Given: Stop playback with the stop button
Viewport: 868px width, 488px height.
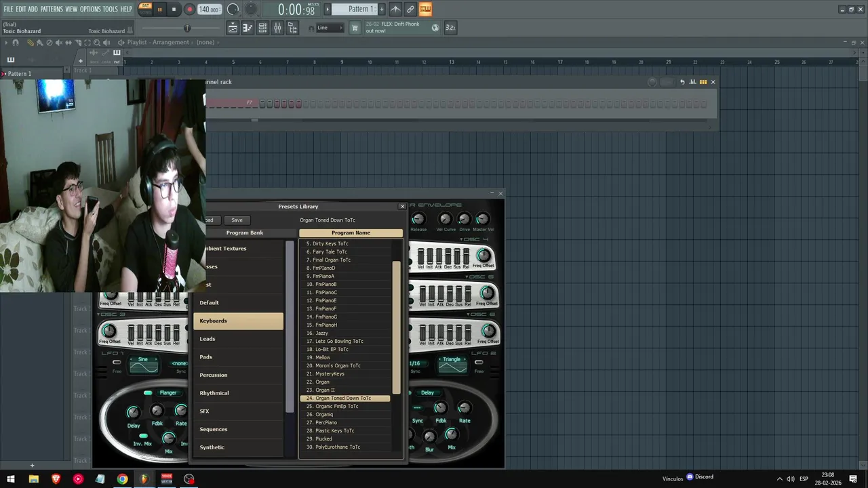Looking at the screenshot, I should point(174,9).
